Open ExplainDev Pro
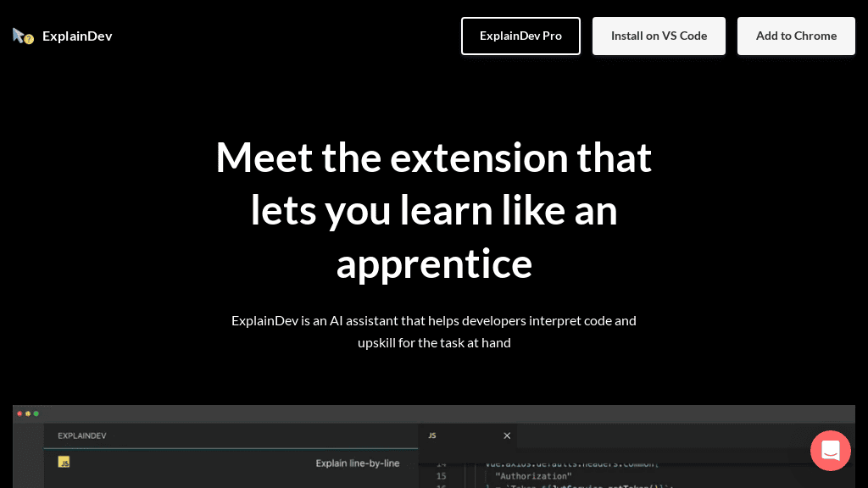The image size is (868, 488). [x=520, y=36]
